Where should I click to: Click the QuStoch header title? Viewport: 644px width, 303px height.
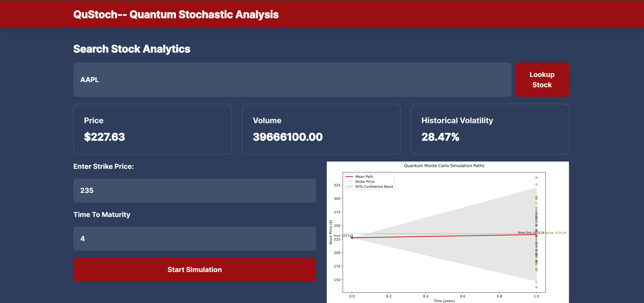pyautogui.click(x=176, y=14)
